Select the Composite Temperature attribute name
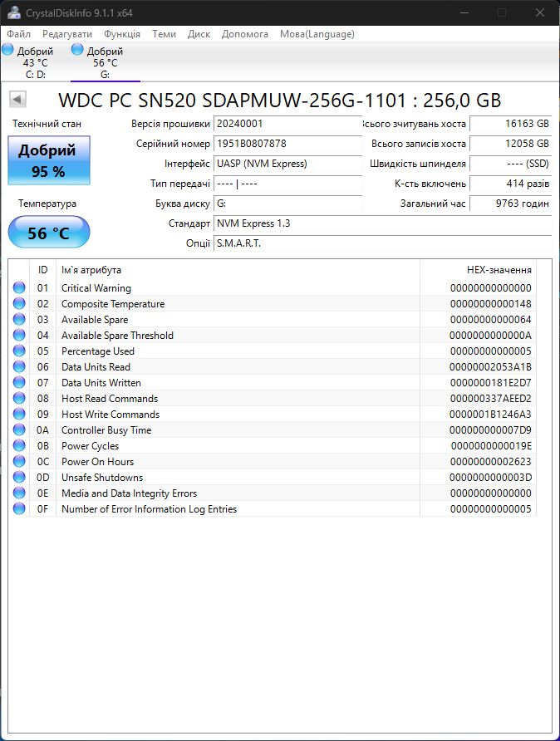 [113, 304]
